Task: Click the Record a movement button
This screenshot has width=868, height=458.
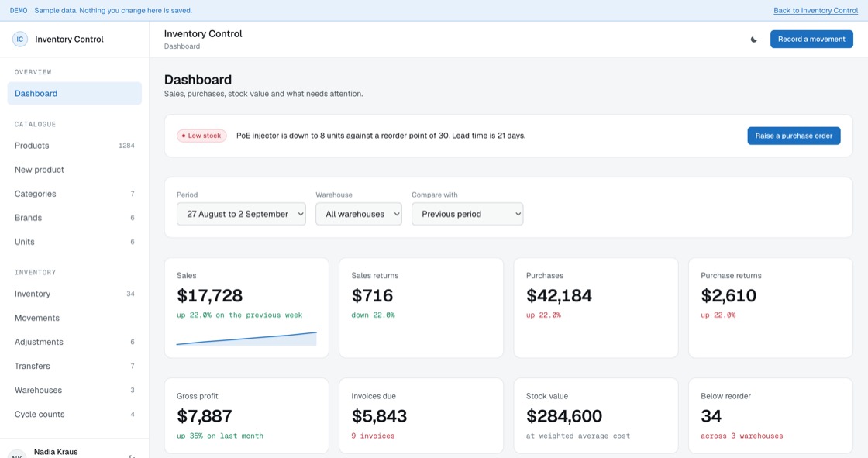Action: tap(811, 40)
